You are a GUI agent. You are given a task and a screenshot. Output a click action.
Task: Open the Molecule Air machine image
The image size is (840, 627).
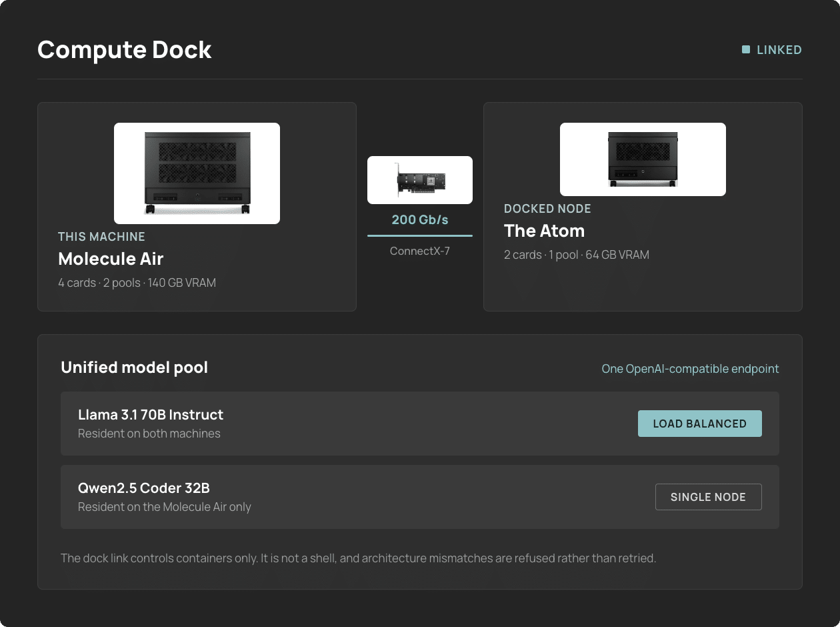(197, 173)
